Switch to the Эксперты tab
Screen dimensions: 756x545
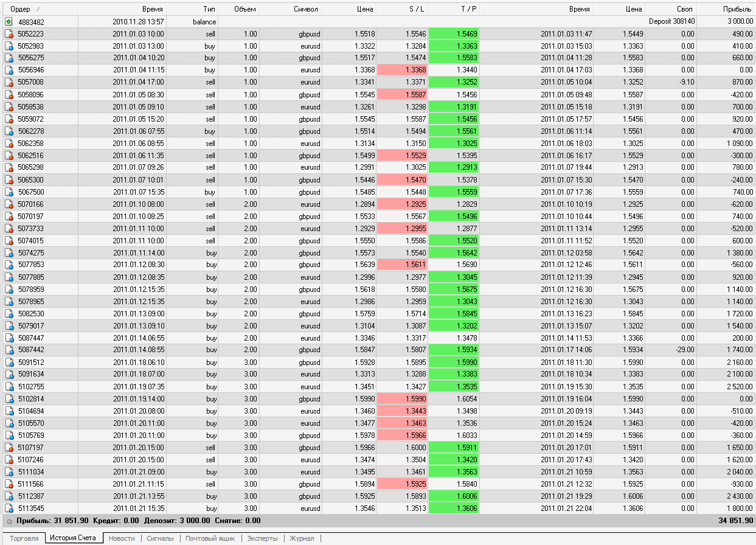pos(262,538)
